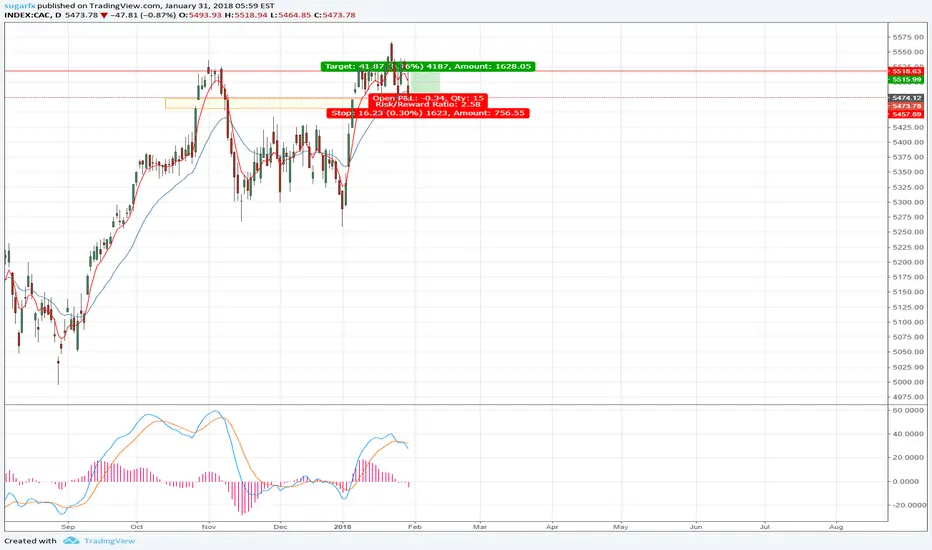
Task: Click the 60.0000 indicator axis label
Action: coord(908,410)
